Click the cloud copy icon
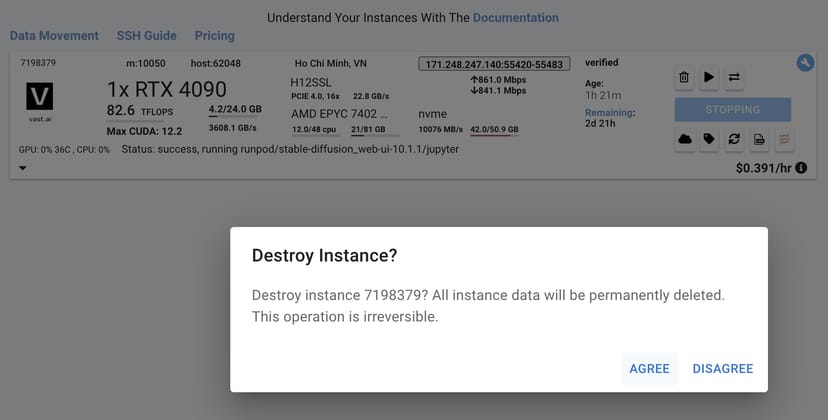 pos(685,139)
